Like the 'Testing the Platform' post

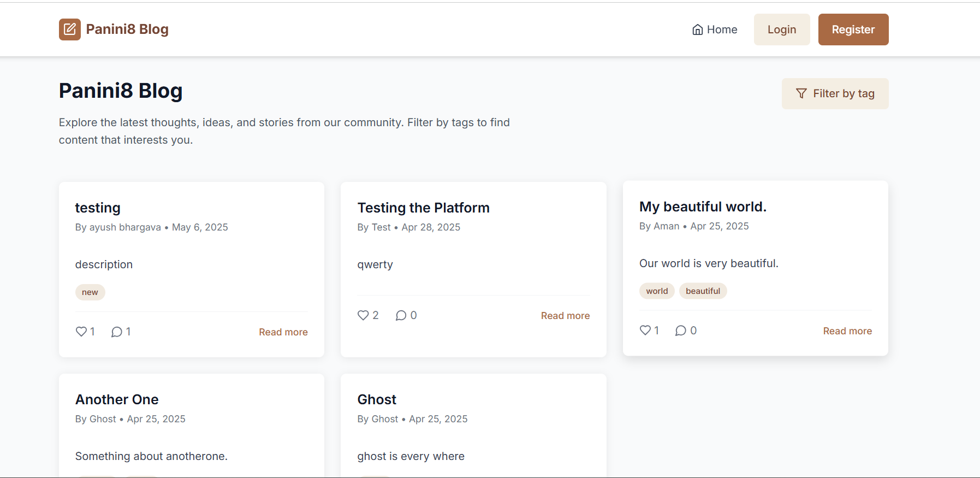(x=363, y=315)
